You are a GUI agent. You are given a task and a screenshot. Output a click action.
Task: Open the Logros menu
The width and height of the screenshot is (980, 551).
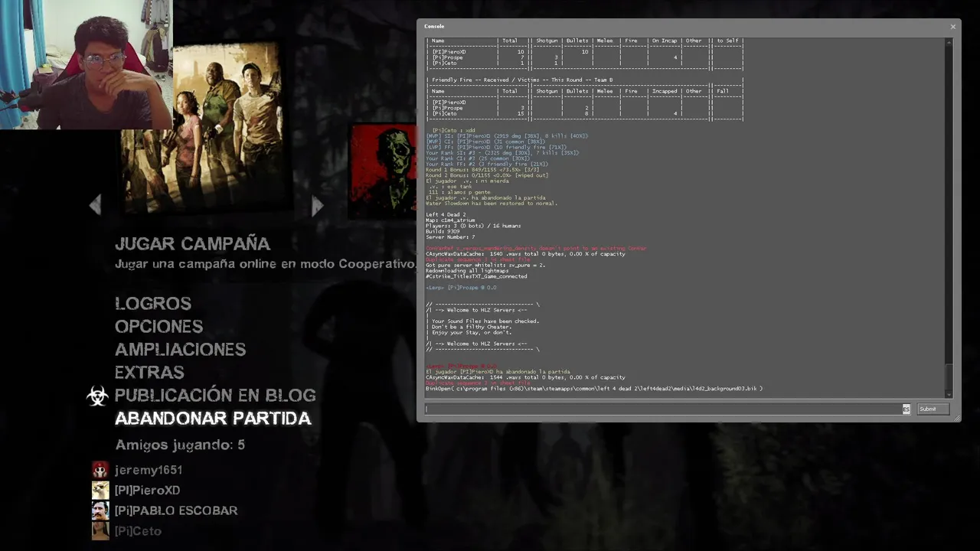(x=153, y=304)
